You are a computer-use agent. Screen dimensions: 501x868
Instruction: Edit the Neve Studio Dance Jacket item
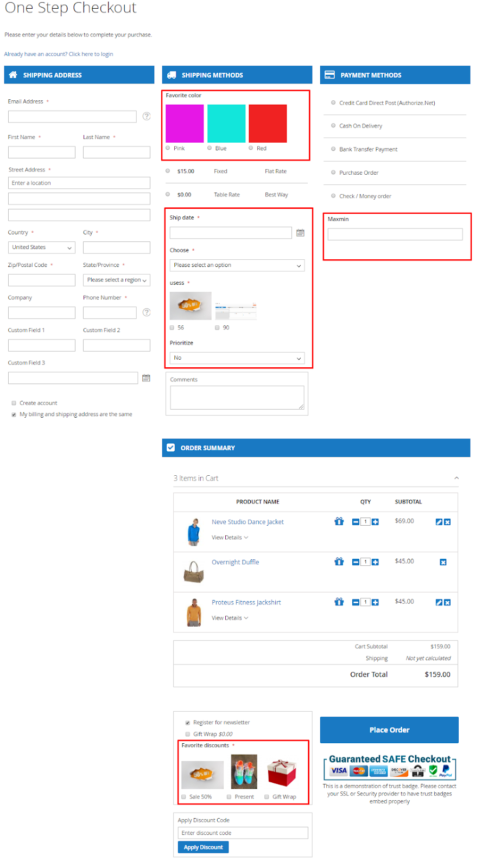coord(439,522)
